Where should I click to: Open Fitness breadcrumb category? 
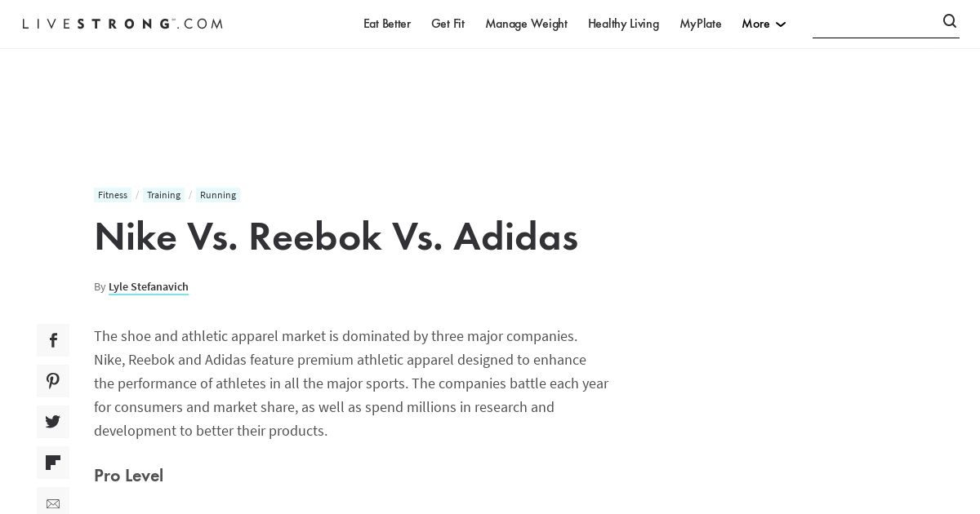113,195
